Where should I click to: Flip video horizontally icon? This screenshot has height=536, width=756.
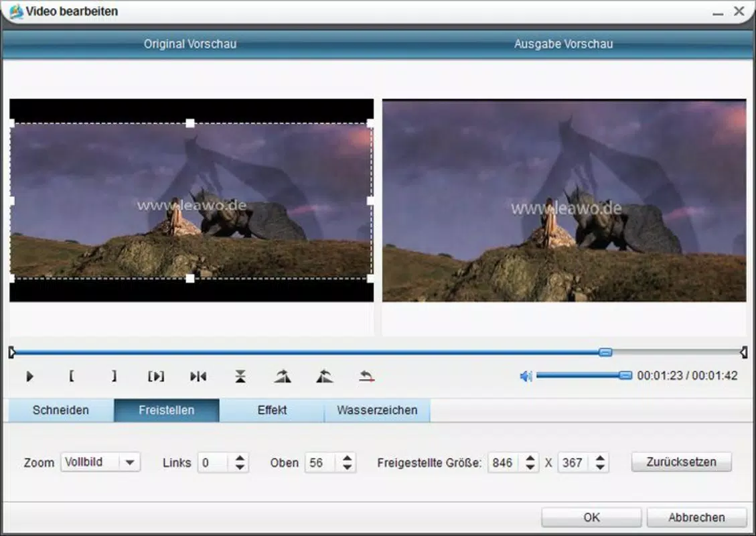(x=198, y=377)
